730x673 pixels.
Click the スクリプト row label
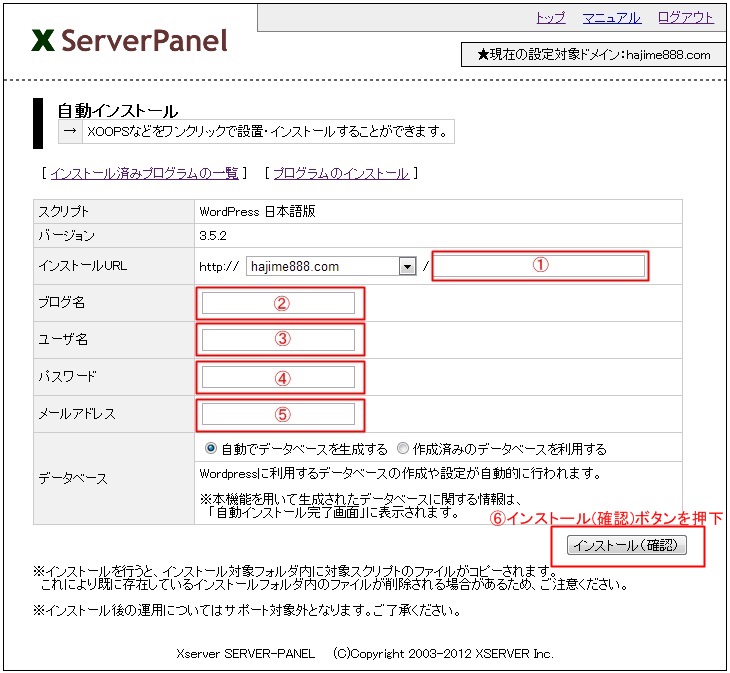coord(63,211)
